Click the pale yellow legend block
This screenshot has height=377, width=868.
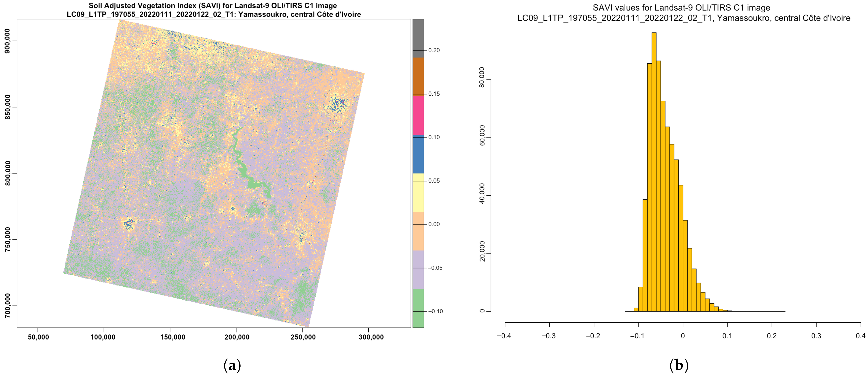(x=418, y=193)
